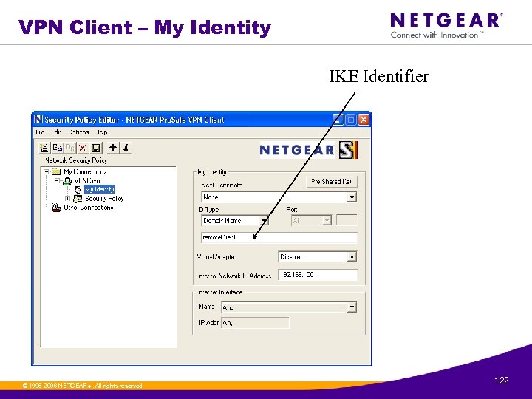Click the move down arrow icon
The image size is (532, 399).
[126, 148]
